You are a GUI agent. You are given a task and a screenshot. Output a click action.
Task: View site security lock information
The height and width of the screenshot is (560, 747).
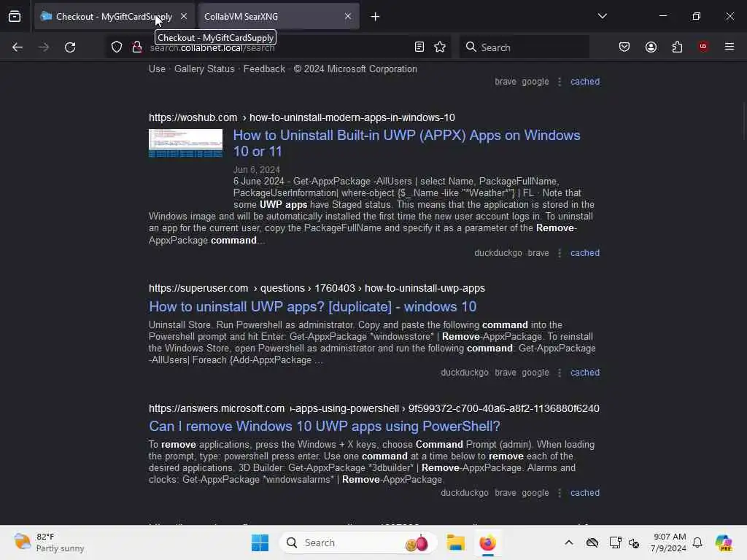137,47
